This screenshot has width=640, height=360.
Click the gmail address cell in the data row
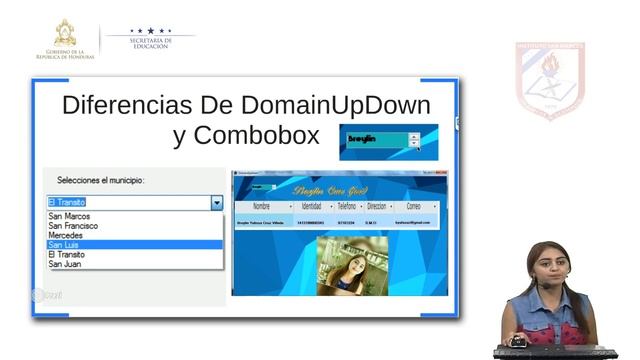(413, 222)
